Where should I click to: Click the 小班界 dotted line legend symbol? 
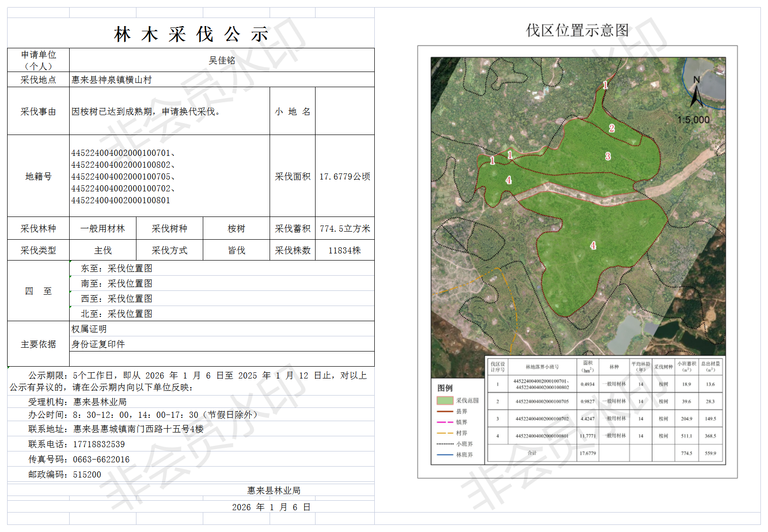444,444
